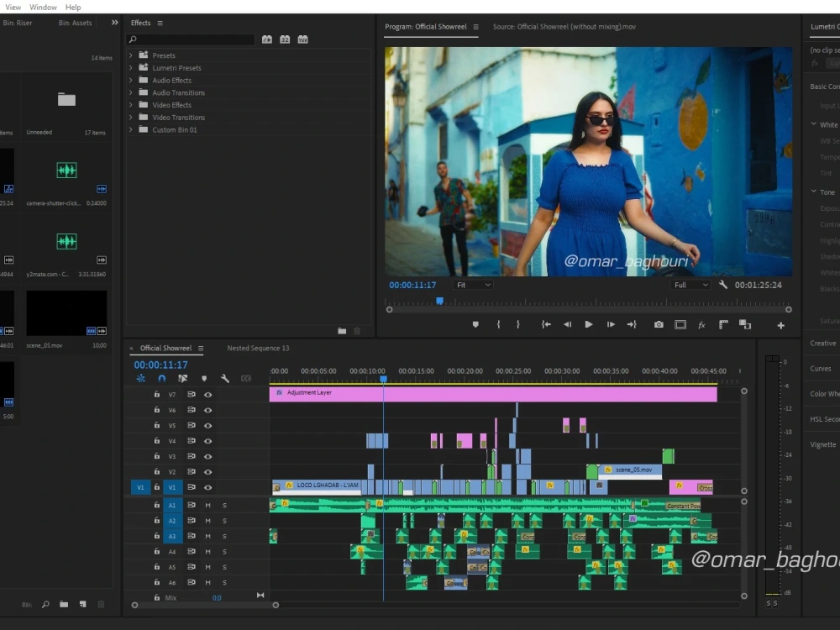840x630 pixels.
Task: Mute audio track A1
Action: click(207, 505)
